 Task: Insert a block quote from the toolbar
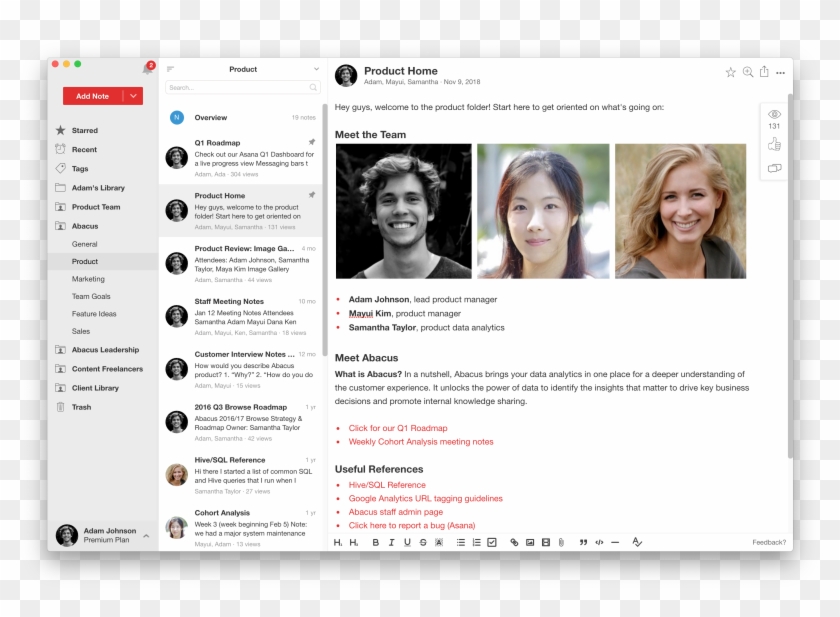pos(583,542)
